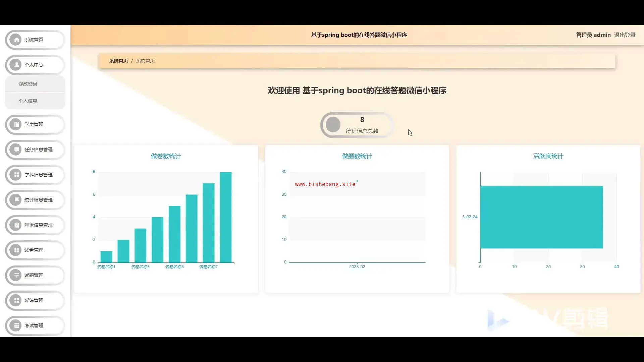
Task: Click the flag icon beside 统计信息管理
Action: [16, 200]
